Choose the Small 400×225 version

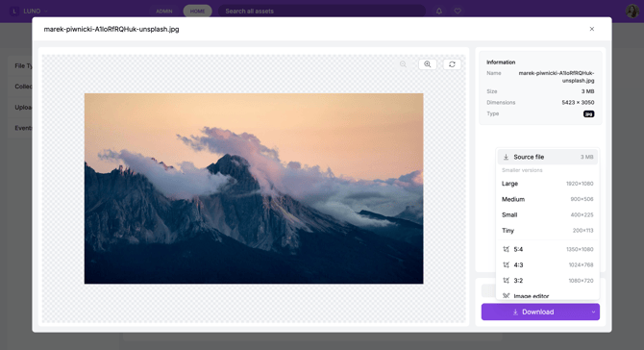(548, 214)
